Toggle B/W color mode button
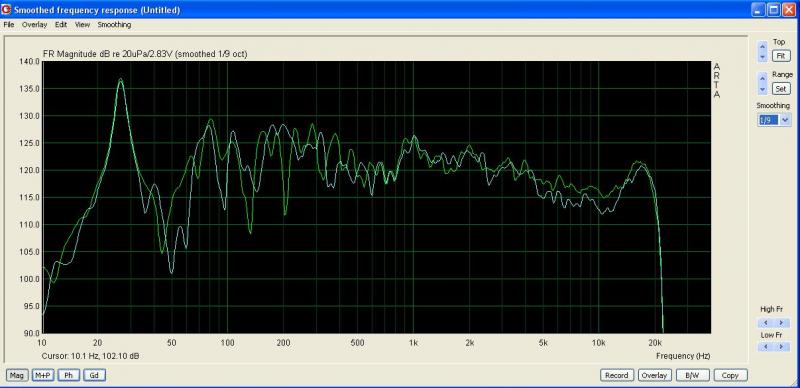 [692, 375]
